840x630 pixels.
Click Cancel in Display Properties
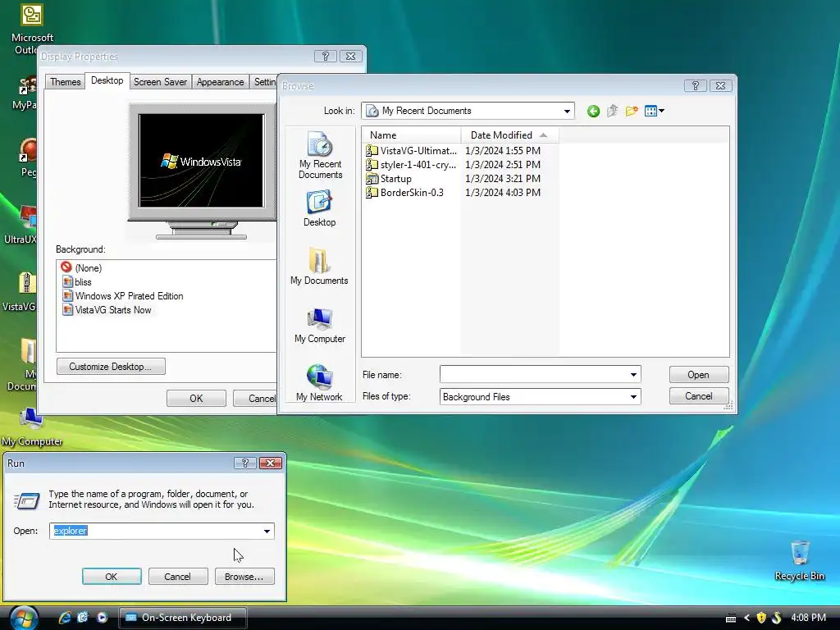pos(255,399)
